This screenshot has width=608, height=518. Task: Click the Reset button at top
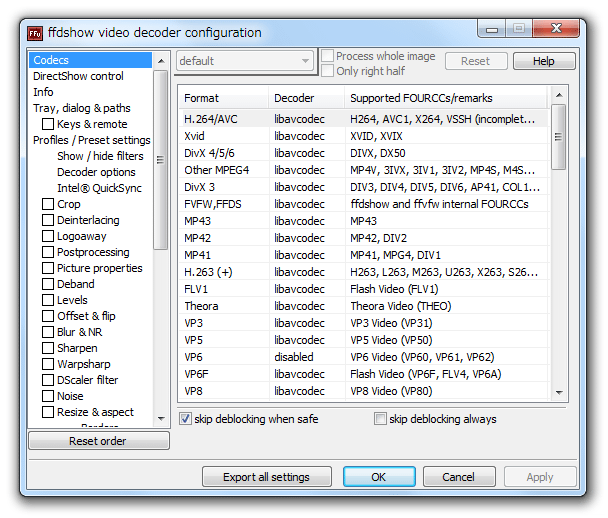[x=476, y=61]
